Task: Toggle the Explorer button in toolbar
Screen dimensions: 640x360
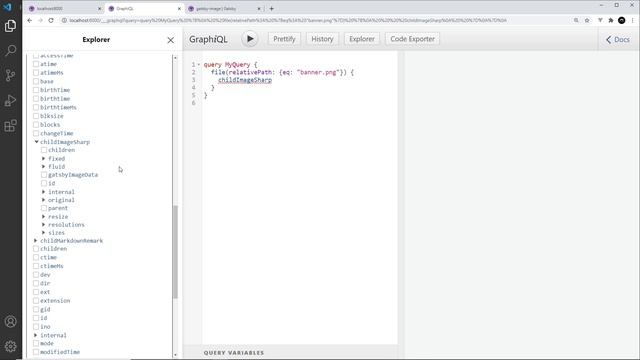Action: pyautogui.click(x=362, y=39)
